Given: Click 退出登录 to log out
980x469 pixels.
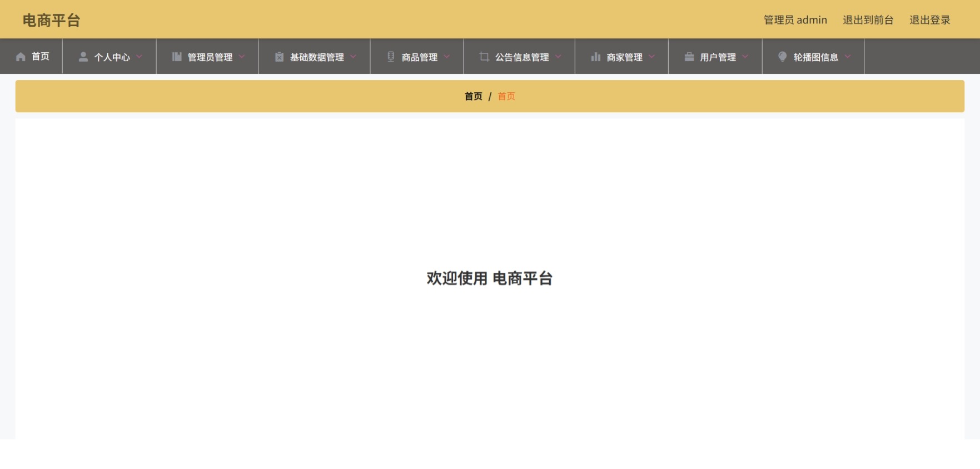Looking at the screenshot, I should (x=929, y=20).
